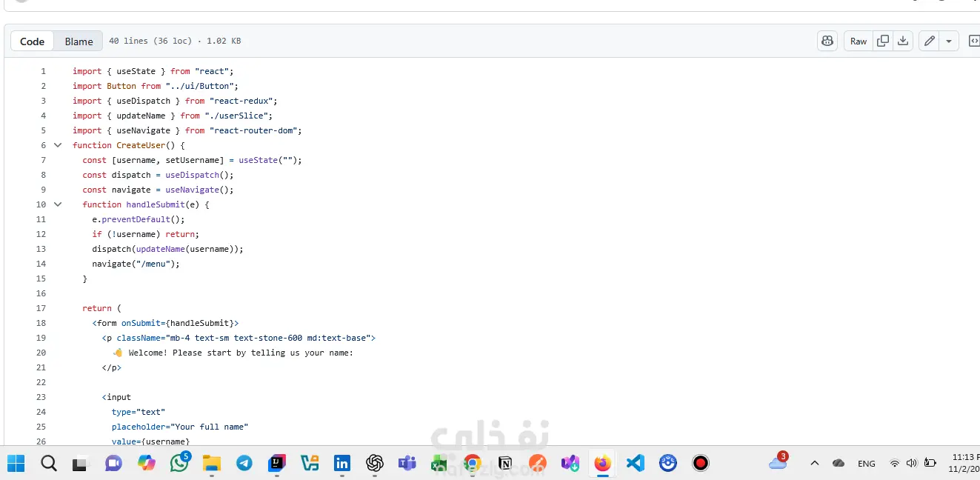Copy raw file contents icon
Viewport: 980px width, 480px height.
[x=883, y=41]
